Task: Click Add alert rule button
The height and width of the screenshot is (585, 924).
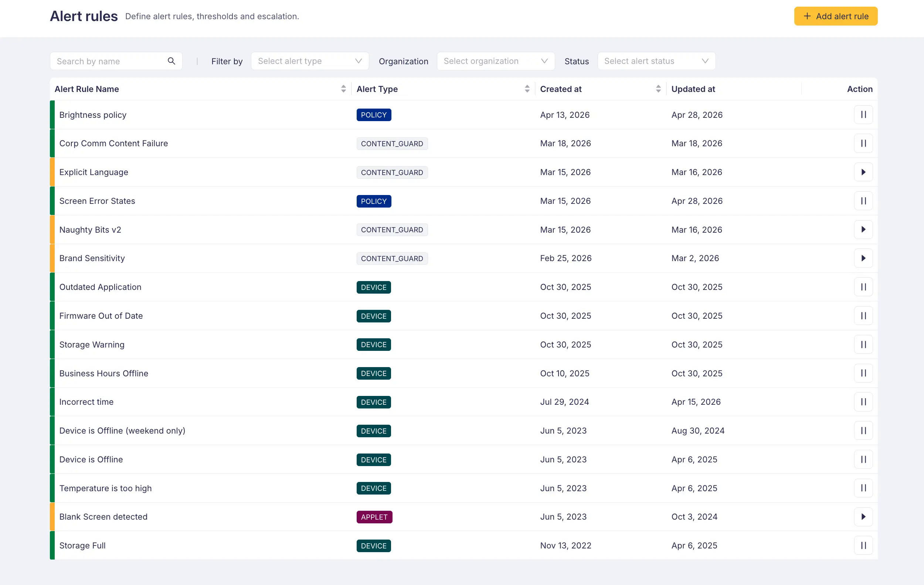Action: tap(835, 16)
